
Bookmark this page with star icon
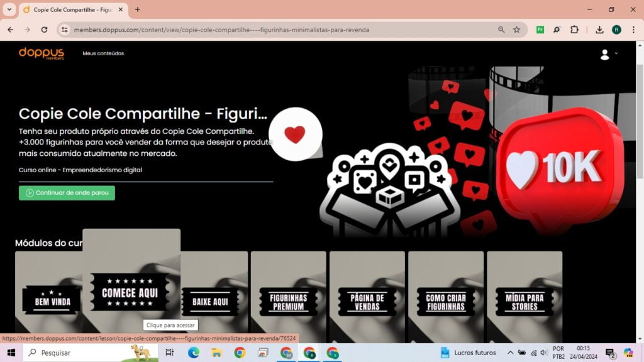[516, 30]
